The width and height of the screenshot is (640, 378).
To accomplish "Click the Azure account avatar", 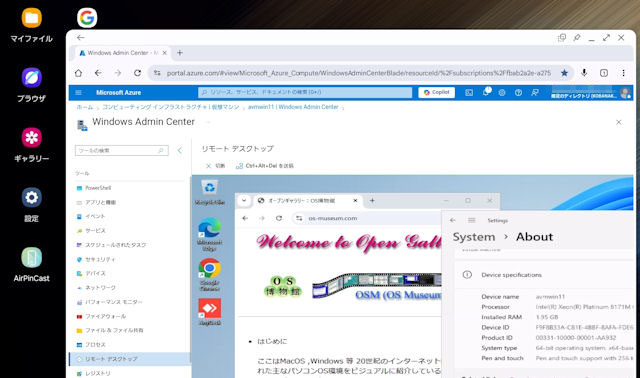I will [625, 93].
